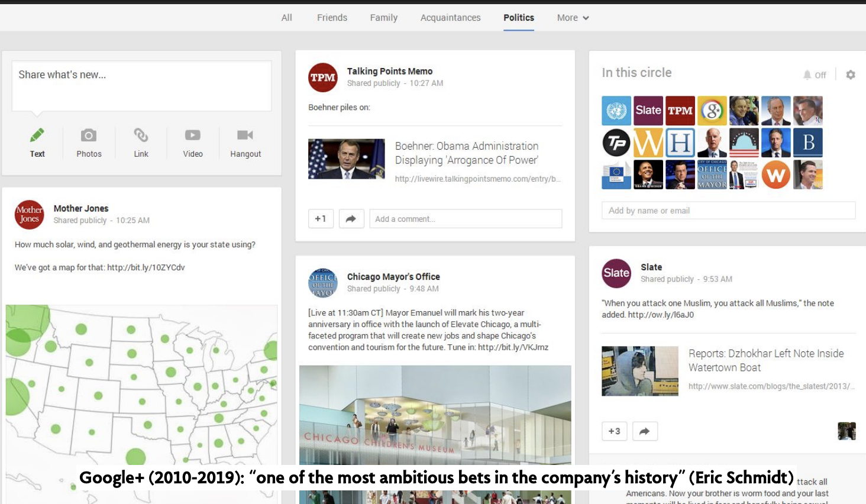Share the Talking Points Memo post via arrow

[x=351, y=219]
